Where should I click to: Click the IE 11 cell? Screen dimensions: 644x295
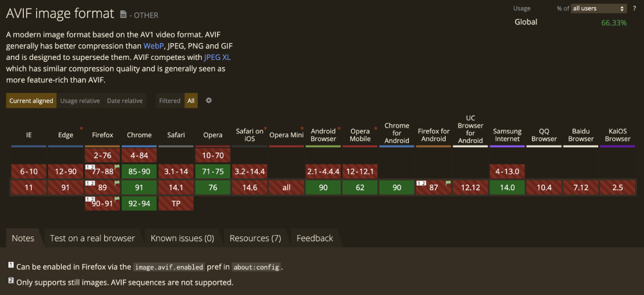click(29, 188)
